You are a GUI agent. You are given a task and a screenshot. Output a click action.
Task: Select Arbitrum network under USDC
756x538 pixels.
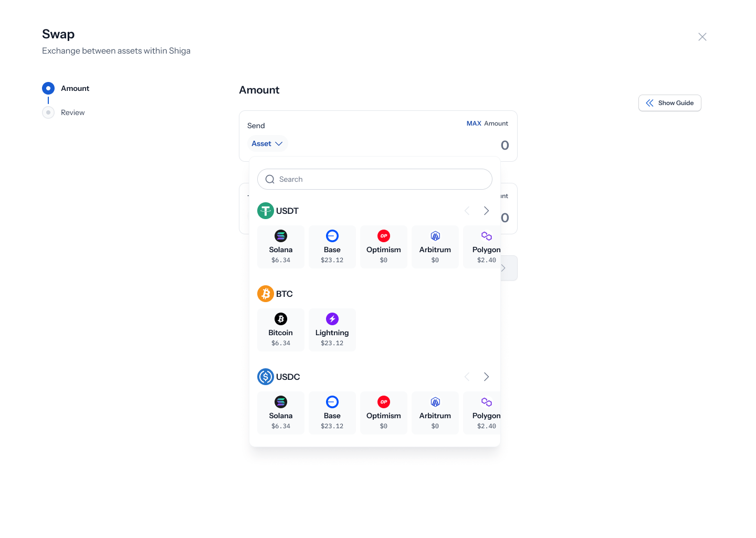435,413
